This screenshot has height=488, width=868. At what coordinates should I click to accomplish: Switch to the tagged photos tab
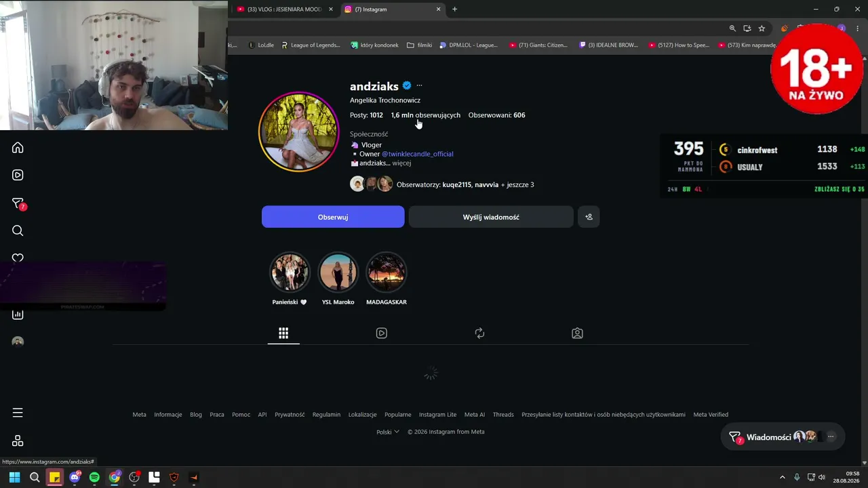tap(577, 333)
